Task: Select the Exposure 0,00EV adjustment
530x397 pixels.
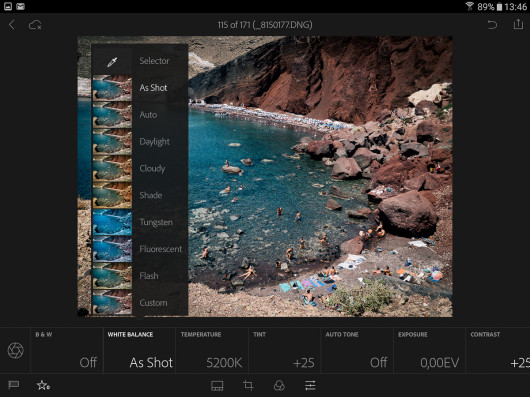Action: 429,350
